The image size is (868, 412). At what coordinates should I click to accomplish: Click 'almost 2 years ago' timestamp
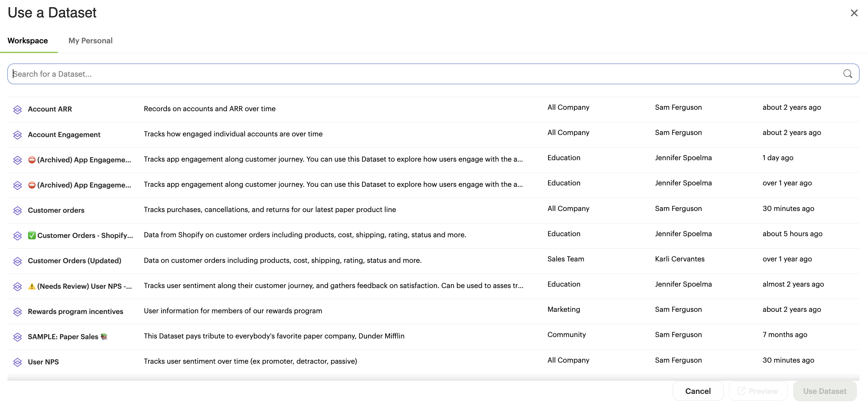(793, 284)
